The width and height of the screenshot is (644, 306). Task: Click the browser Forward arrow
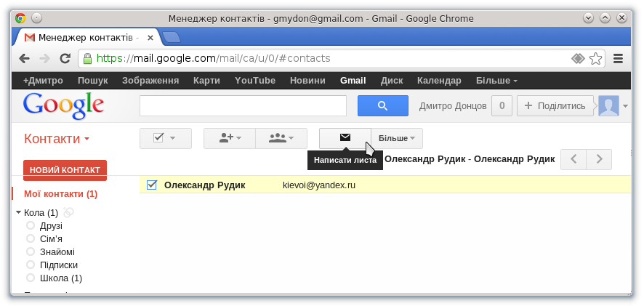tap(44, 59)
